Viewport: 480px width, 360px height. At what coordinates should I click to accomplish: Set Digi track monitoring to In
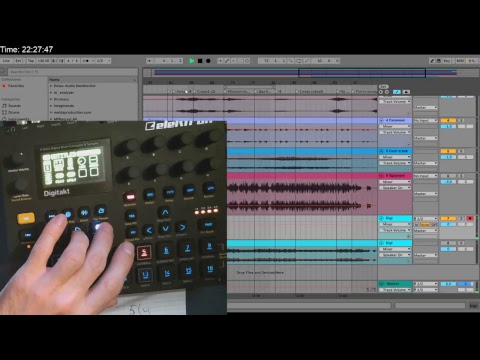417,225
